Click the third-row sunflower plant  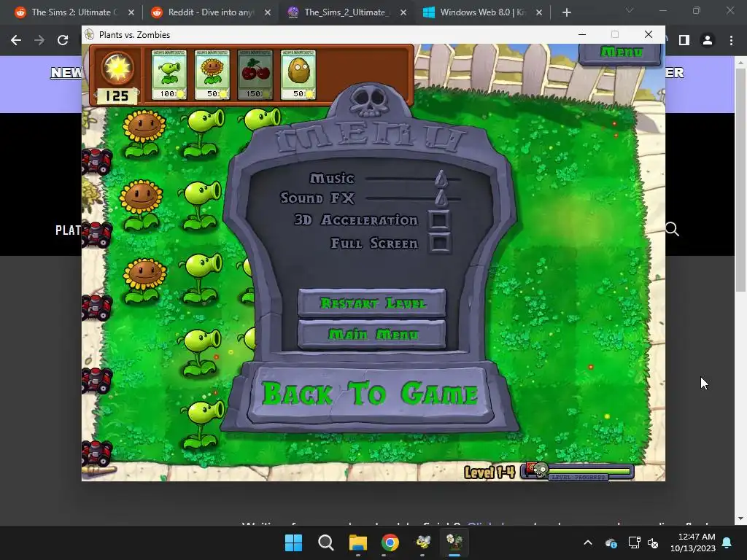(x=144, y=280)
